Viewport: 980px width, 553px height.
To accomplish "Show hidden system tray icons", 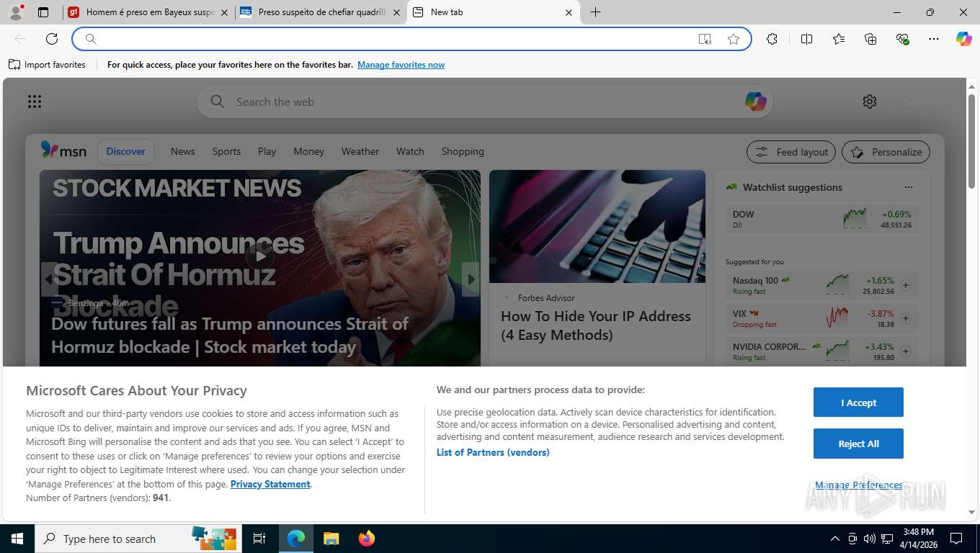I will pos(835,539).
